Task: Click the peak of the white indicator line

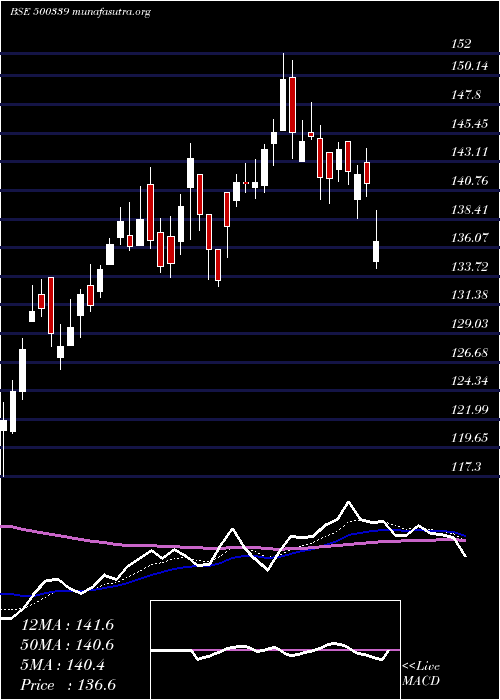Action: (349, 502)
